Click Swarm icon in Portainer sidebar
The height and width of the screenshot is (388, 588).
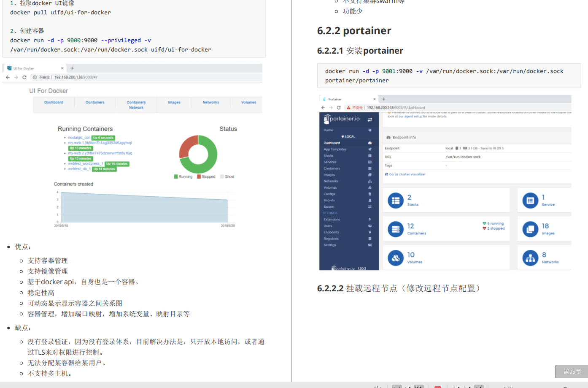point(370,207)
